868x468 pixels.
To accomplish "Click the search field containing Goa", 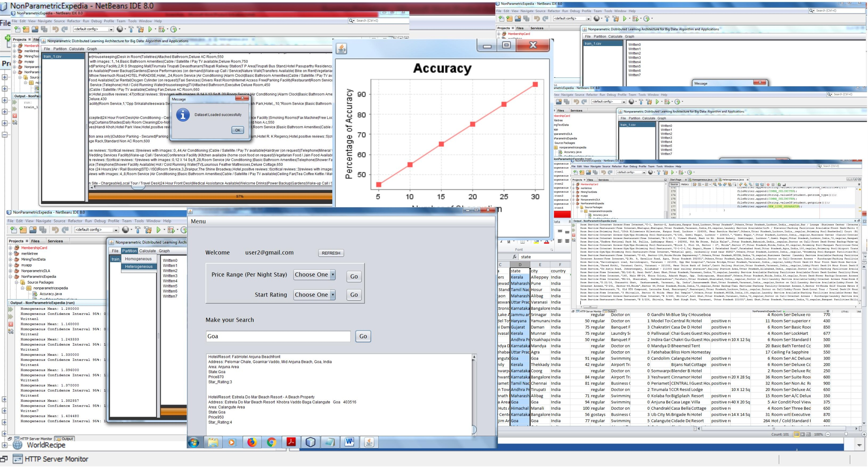I will point(278,337).
